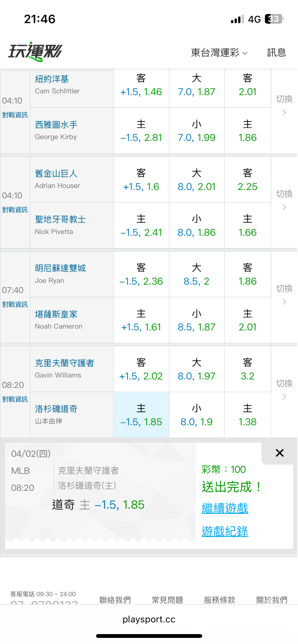Close the bet confirmation slip

point(280,453)
